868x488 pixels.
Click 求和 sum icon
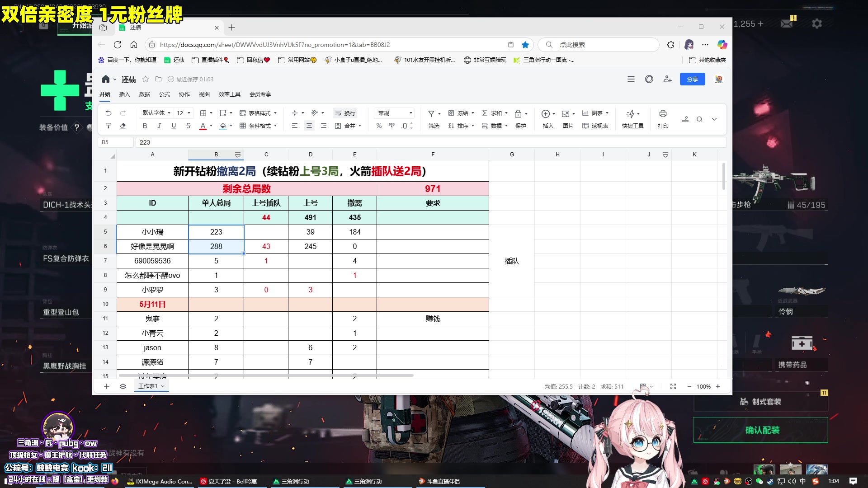[485, 113]
